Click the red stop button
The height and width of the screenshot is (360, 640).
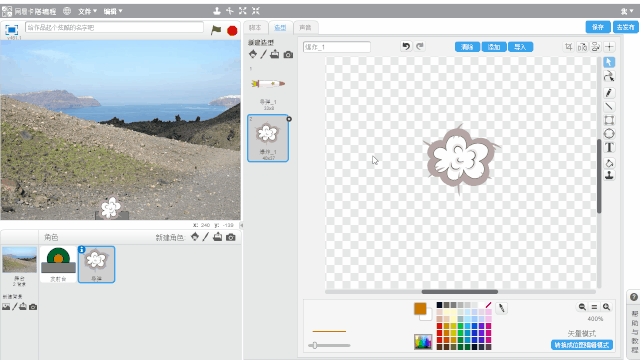(x=232, y=31)
